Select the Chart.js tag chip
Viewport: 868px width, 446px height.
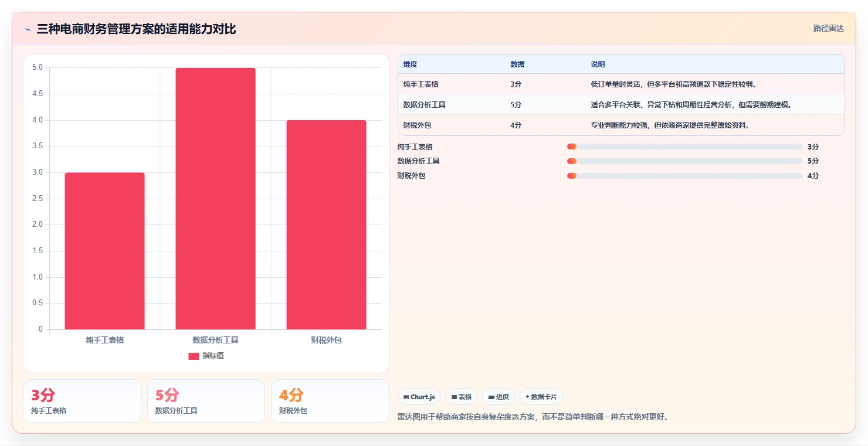click(419, 397)
